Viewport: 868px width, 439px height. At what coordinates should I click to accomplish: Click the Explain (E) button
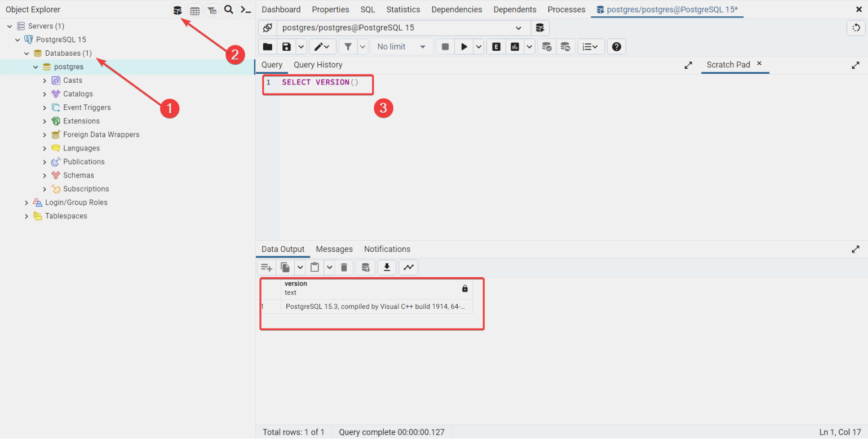(497, 47)
